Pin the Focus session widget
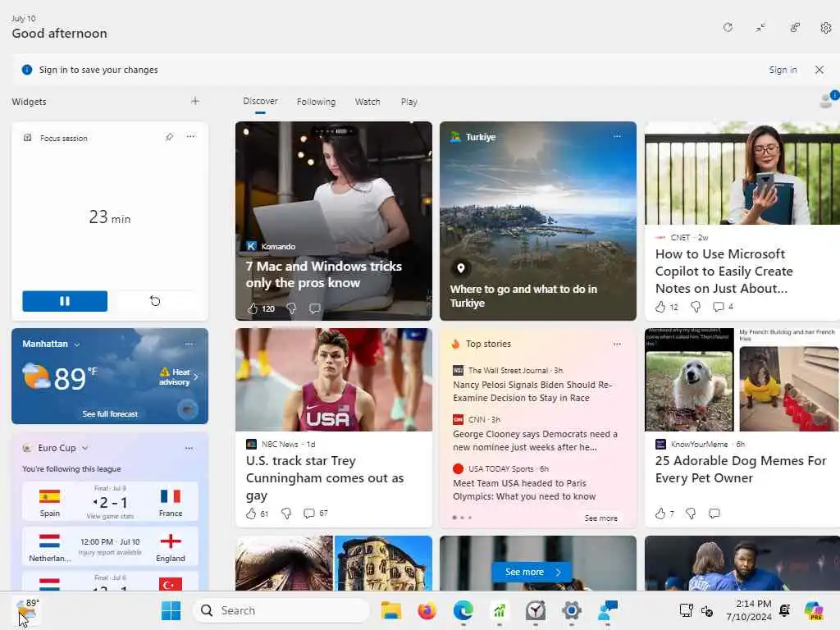The width and height of the screenshot is (840, 630). point(169,137)
